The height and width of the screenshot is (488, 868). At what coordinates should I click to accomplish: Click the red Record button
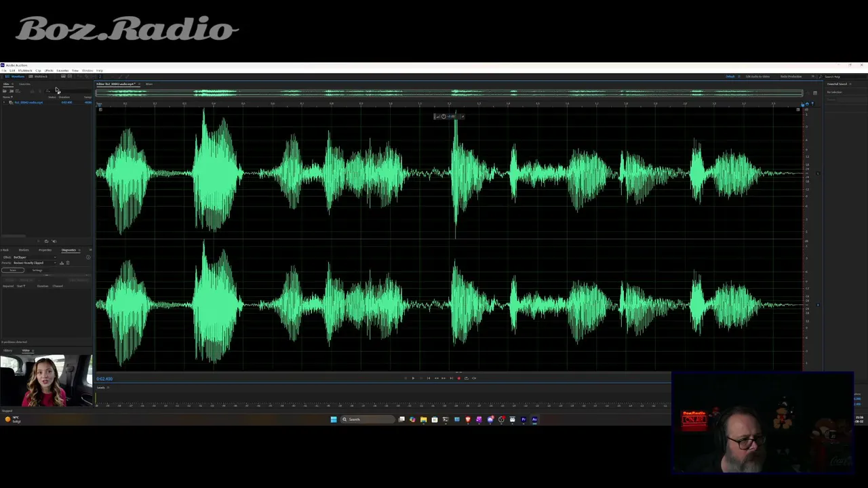click(458, 378)
